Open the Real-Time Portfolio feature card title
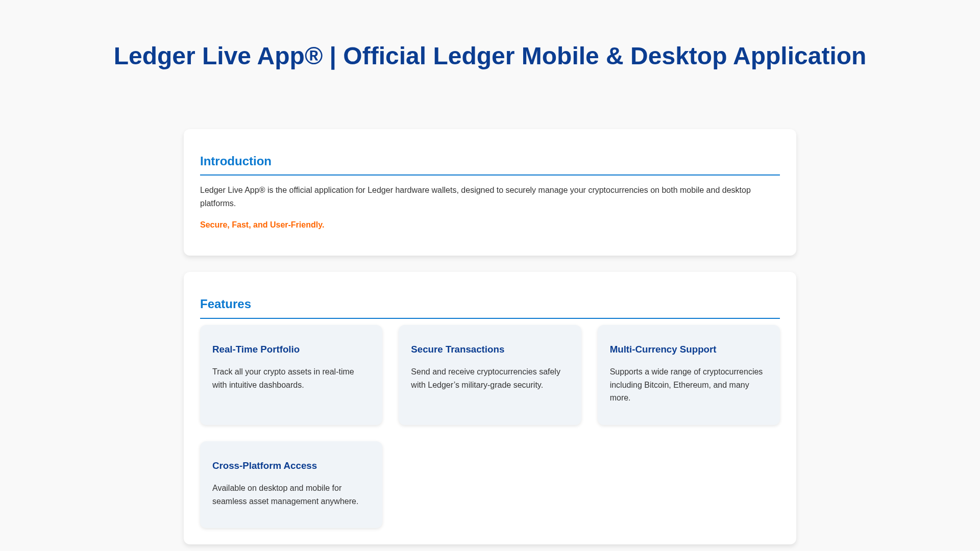Image resolution: width=980 pixels, height=551 pixels. [x=256, y=349]
